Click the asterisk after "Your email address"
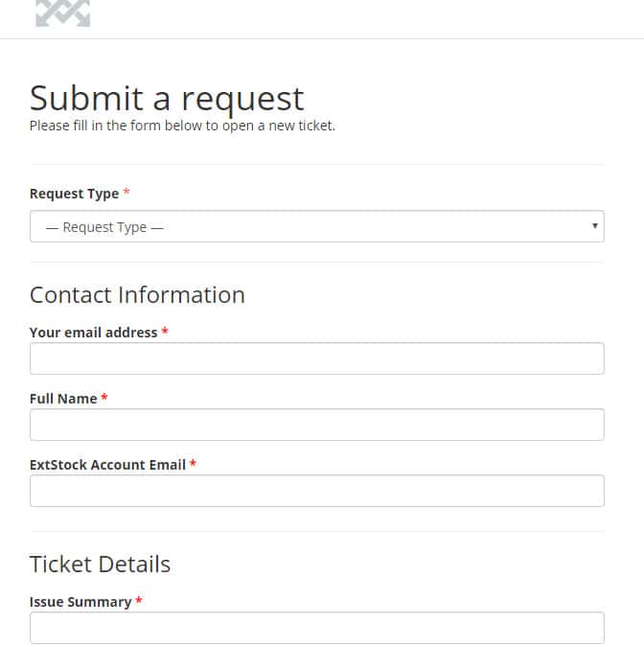 pyautogui.click(x=165, y=333)
